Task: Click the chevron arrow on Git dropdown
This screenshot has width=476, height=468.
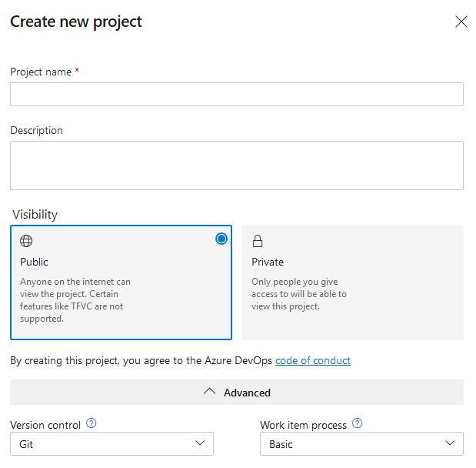Action: 200,443
